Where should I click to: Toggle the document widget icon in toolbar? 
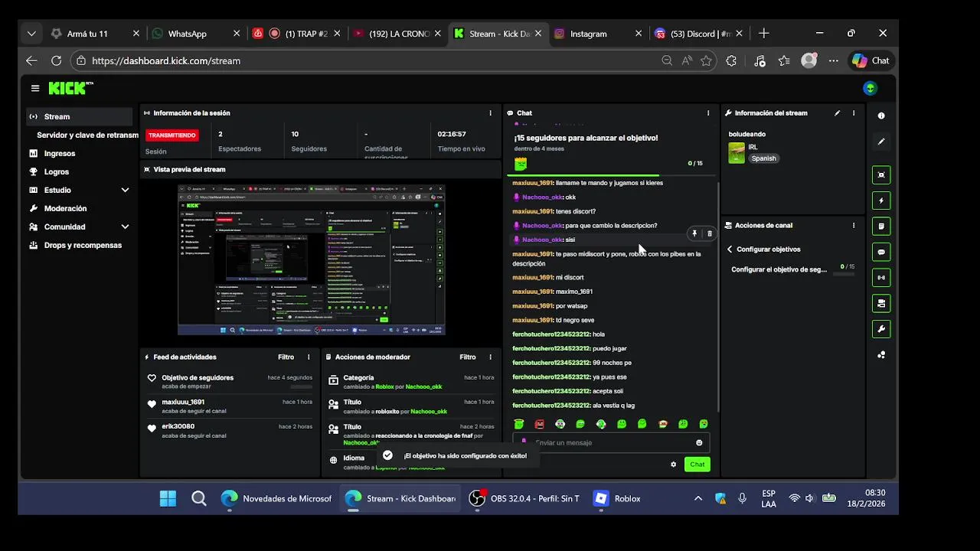(881, 227)
